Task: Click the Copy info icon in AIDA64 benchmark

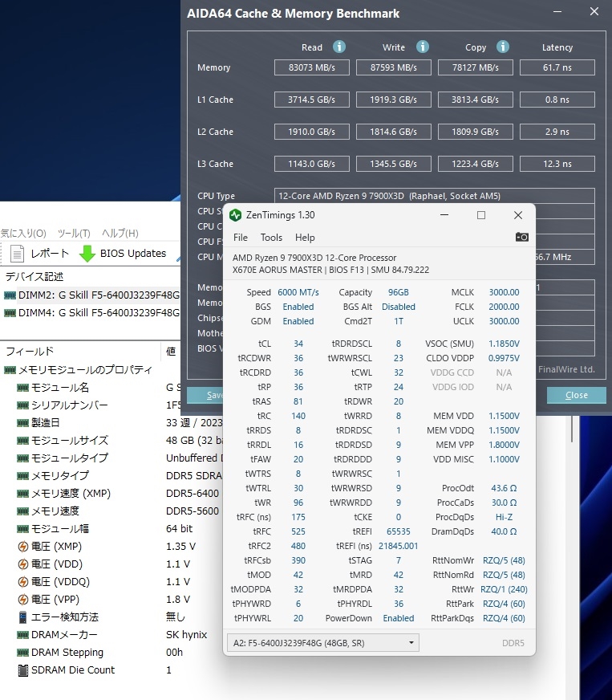Action: 503,47
